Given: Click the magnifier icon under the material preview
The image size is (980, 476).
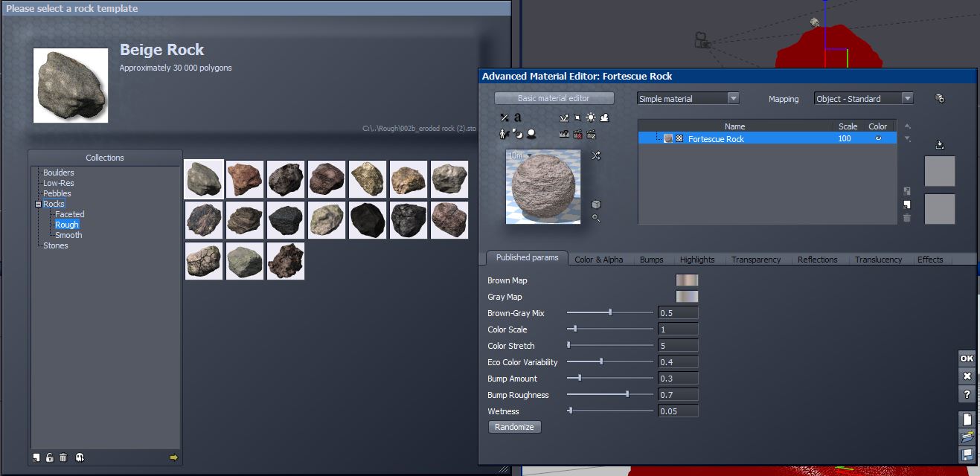Looking at the screenshot, I should click(596, 218).
